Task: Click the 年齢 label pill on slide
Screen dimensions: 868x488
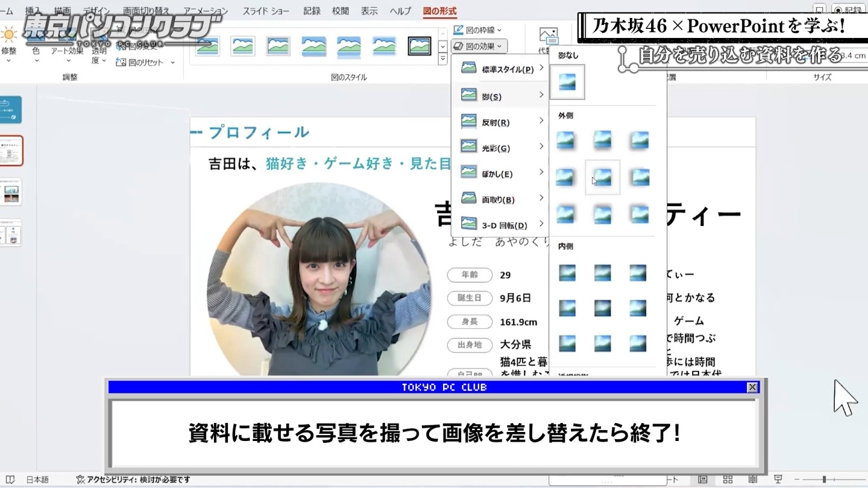Action: (x=470, y=275)
